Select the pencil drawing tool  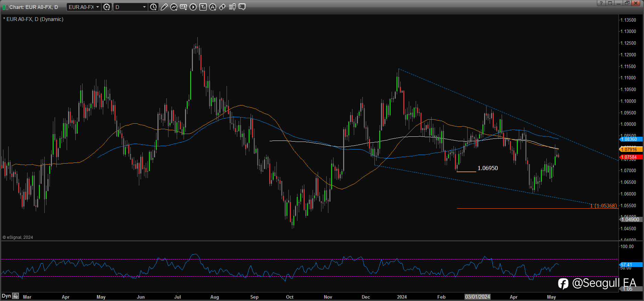click(164, 7)
